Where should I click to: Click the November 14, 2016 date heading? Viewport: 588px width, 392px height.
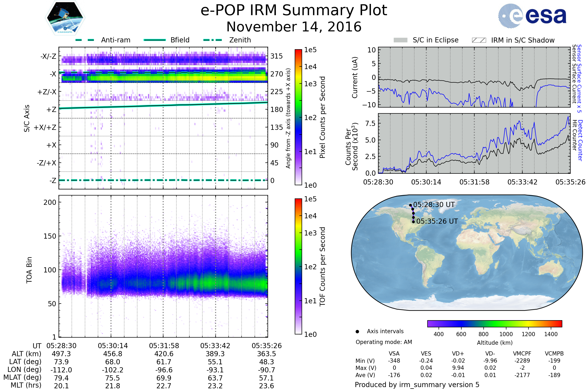[x=294, y=27]
